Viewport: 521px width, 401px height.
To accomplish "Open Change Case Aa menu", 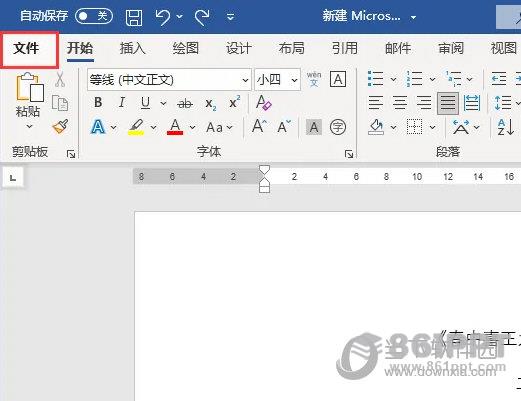I will (219, 127).
